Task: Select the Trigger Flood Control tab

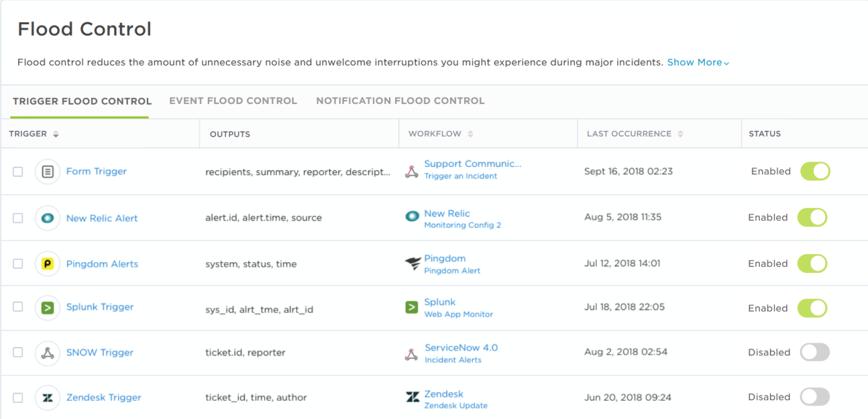Action: tap(82, 101)
